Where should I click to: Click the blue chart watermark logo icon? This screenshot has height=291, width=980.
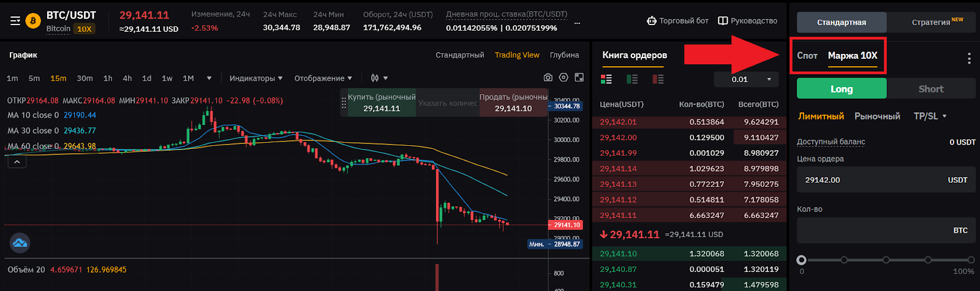pos(20,243)
